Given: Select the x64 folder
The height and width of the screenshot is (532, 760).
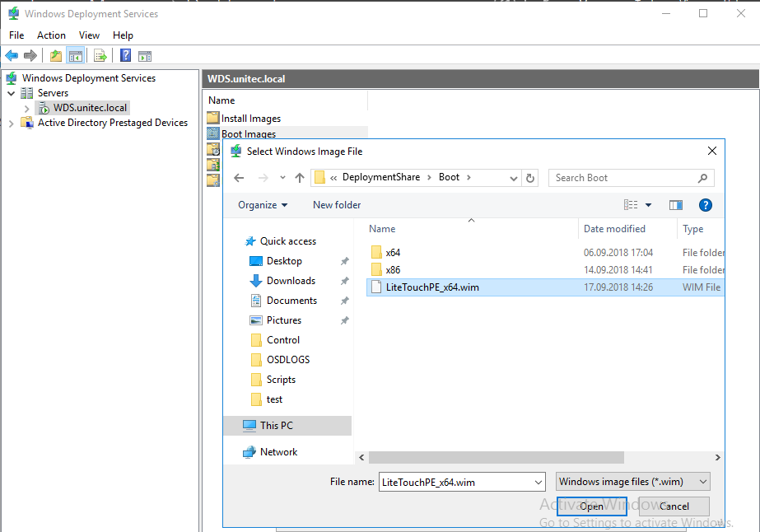Looking at the screenshot, I should click(x=393, y=253).
